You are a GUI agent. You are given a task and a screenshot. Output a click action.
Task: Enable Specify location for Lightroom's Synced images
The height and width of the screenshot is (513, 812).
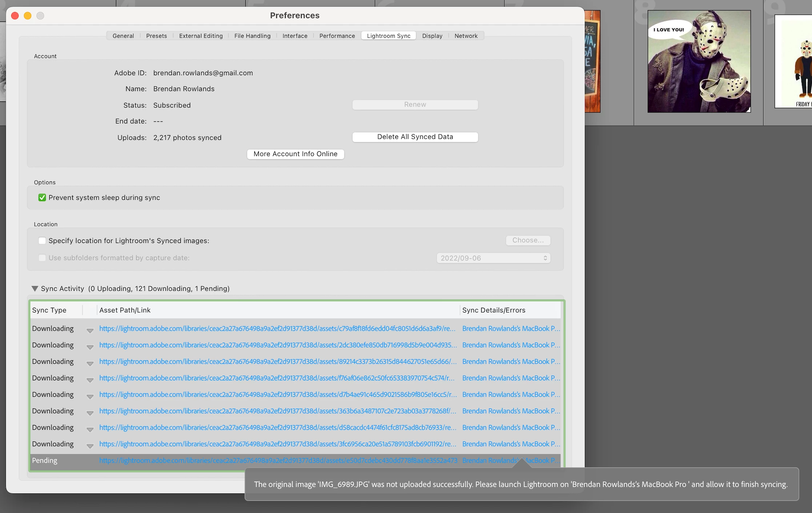click(x=42, y=241)
